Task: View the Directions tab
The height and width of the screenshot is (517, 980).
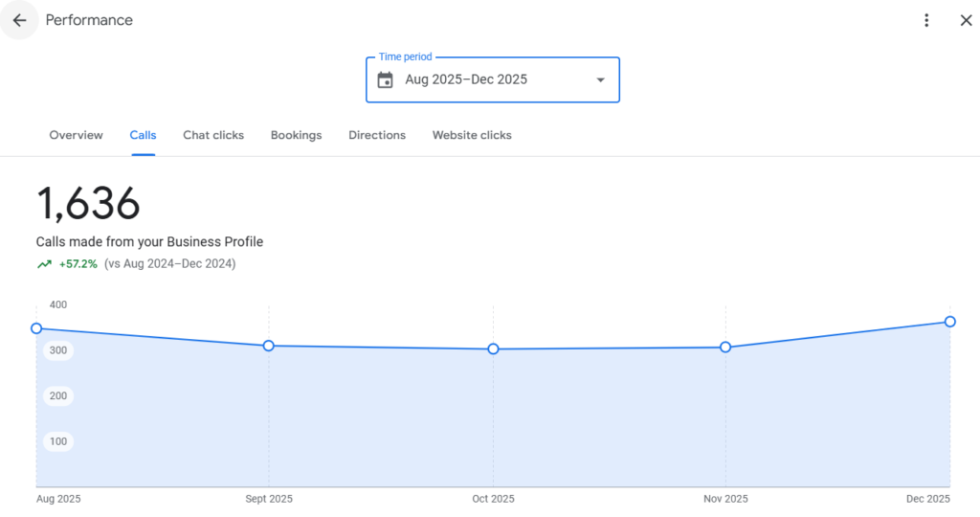Action: [377, 135]
